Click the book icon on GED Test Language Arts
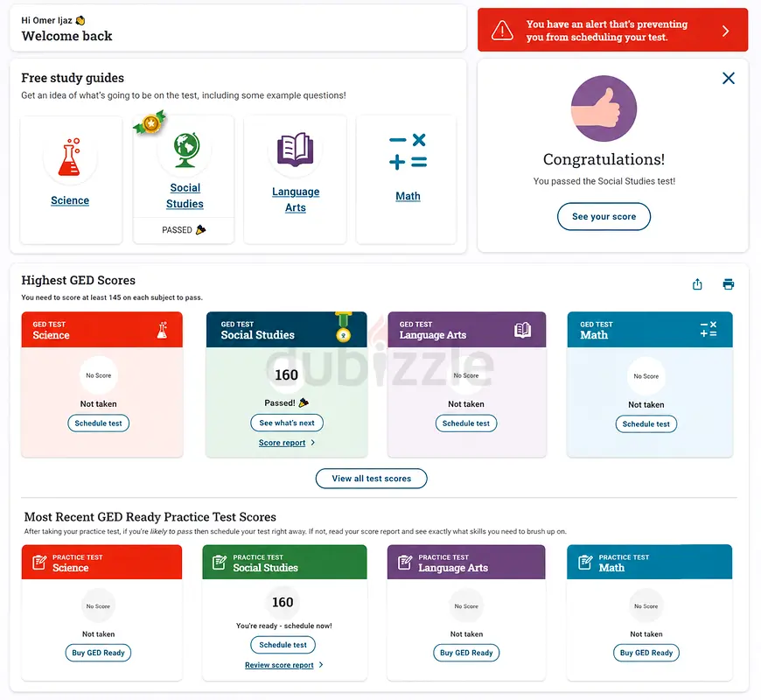 click(522, 330)
